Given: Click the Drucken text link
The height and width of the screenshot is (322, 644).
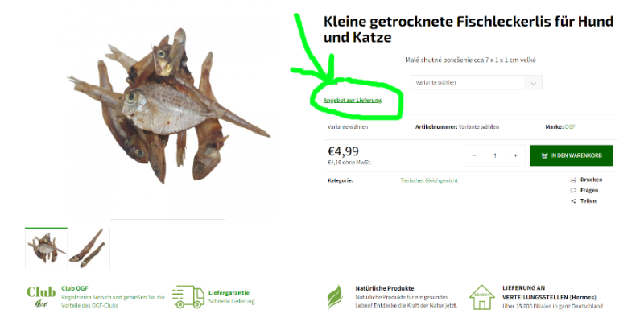Looking at the screenshot, I should [x=591, y=180].
